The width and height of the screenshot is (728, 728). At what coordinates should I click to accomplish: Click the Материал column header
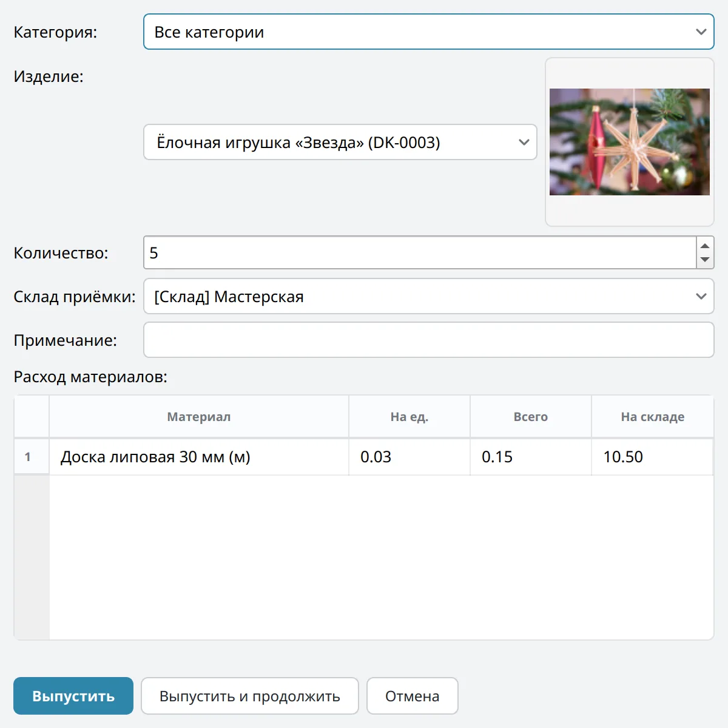[x=199, y=417]
